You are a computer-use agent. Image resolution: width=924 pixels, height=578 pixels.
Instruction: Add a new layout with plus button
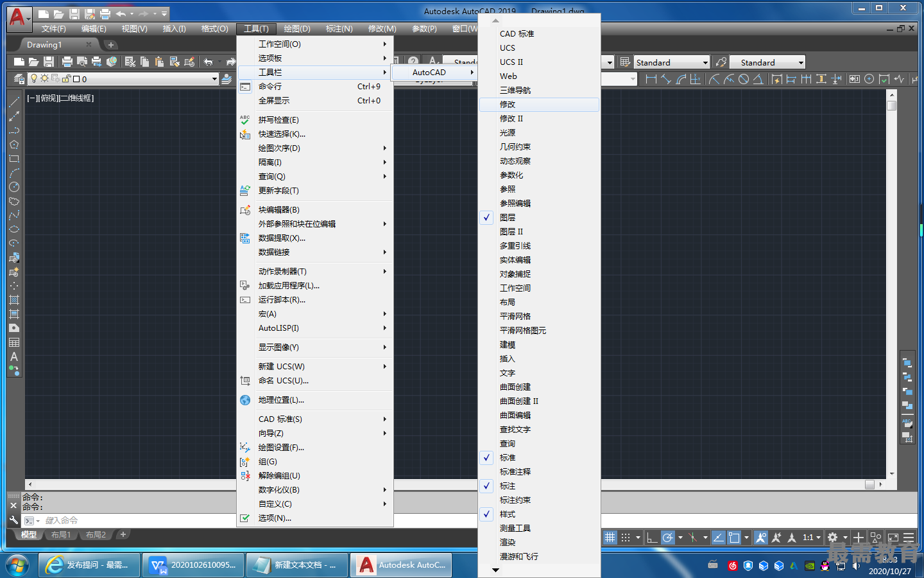point(123,534)
